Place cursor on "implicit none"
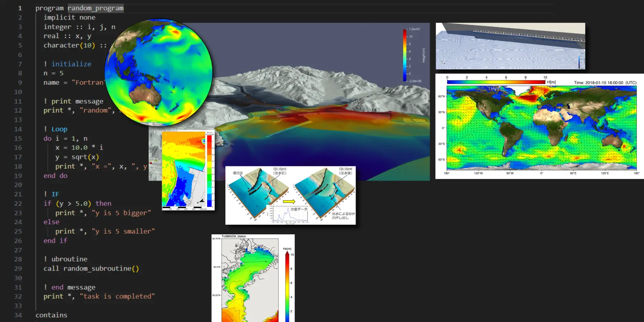Viewport: 644px width, 322px height. (69, 18)
